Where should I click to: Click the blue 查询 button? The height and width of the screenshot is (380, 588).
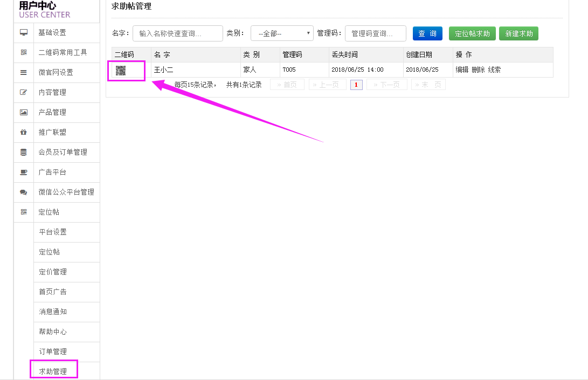(x=427, y=33)
